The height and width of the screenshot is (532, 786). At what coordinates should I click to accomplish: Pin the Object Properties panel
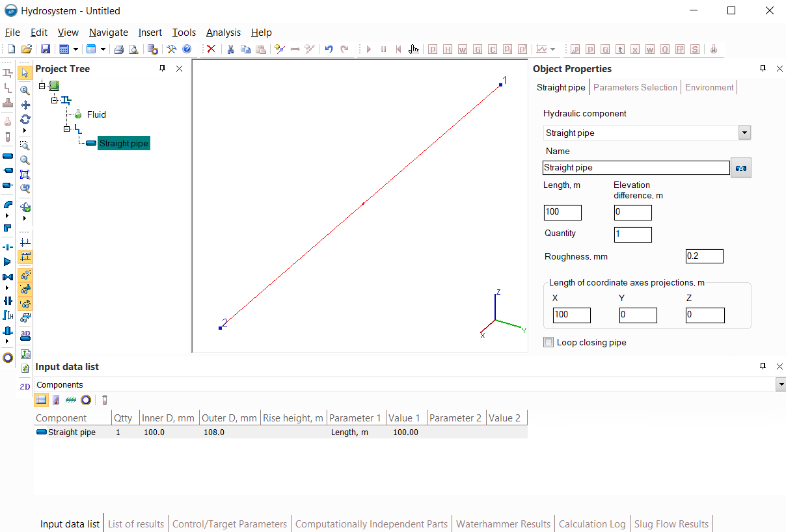pos(763,68)
